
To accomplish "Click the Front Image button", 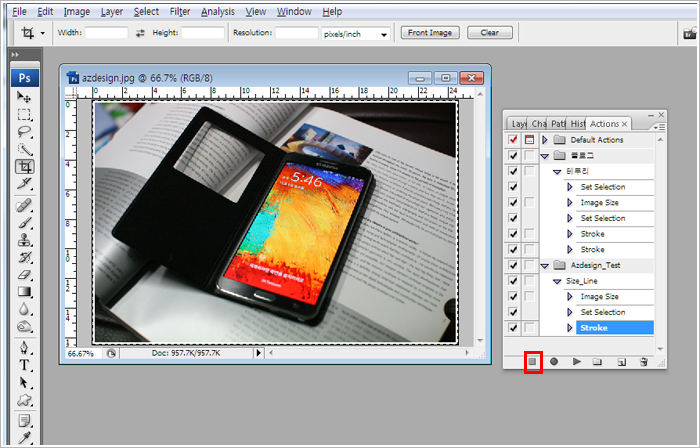I will point(430,33).
